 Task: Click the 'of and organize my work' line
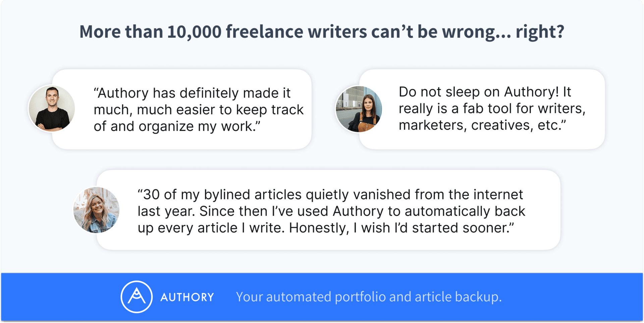click(x=177, y=127)
